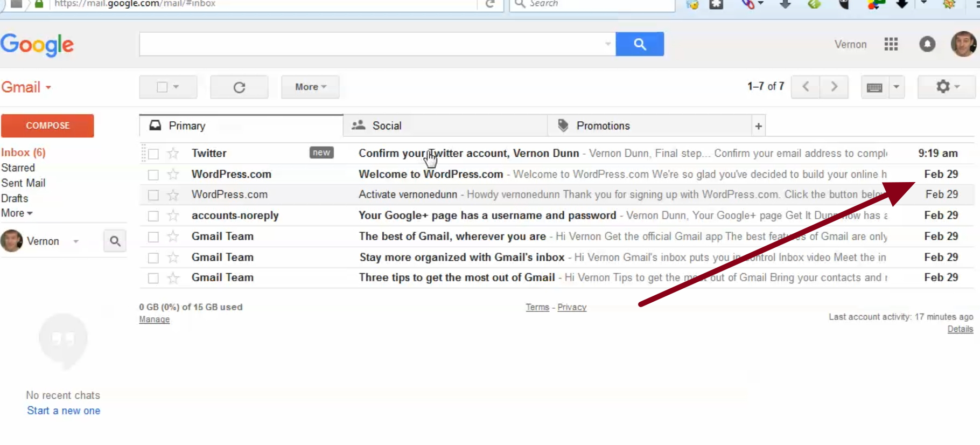Image resolution: width=980 pixels, height=445 pixels.
Task: Add a new inbox tab category
Action: (758, 126)
